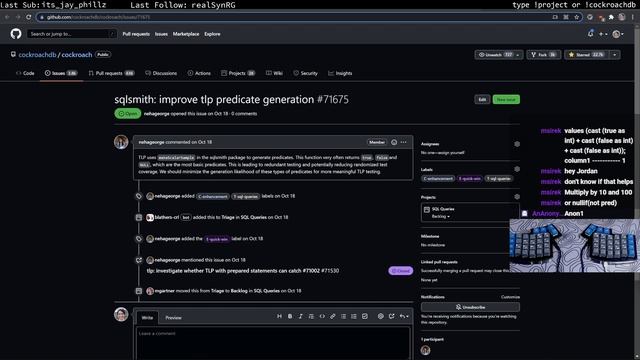640x360 pixels.
Task: Select the Write tab in comment box
Action: (x=147, y=318)
